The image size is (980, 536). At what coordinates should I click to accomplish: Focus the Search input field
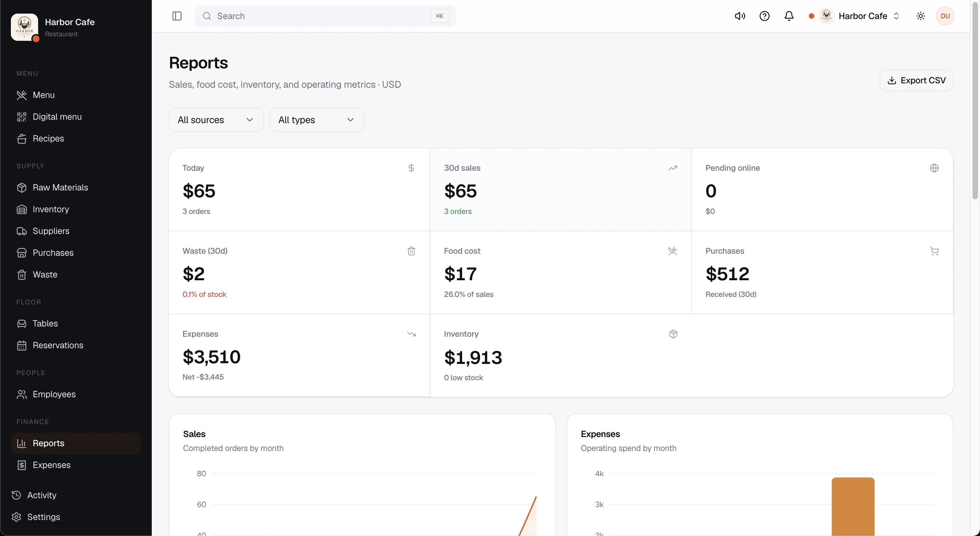[x=325, y=16]
